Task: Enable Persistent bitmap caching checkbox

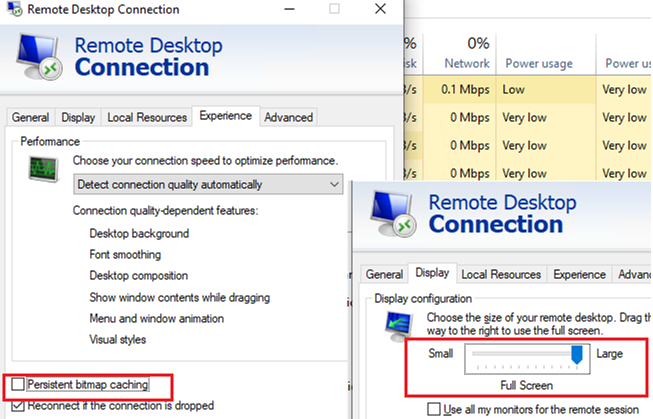Action: coord(18,384)
